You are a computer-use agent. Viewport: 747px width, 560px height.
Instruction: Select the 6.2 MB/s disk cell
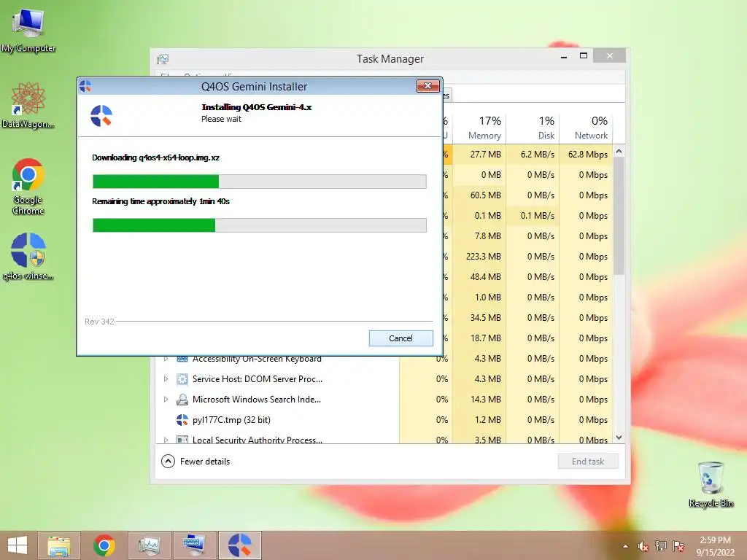pyautogui.click(x=533, y=155)
